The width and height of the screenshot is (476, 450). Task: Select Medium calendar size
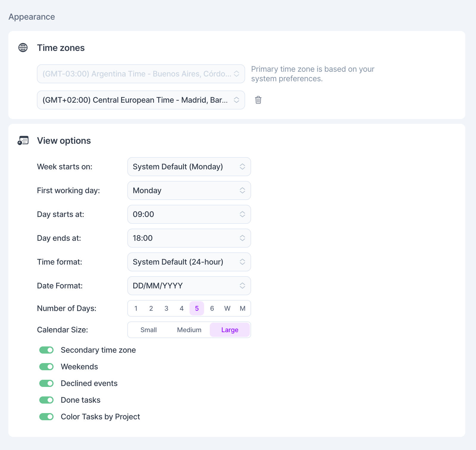[189, 330]
